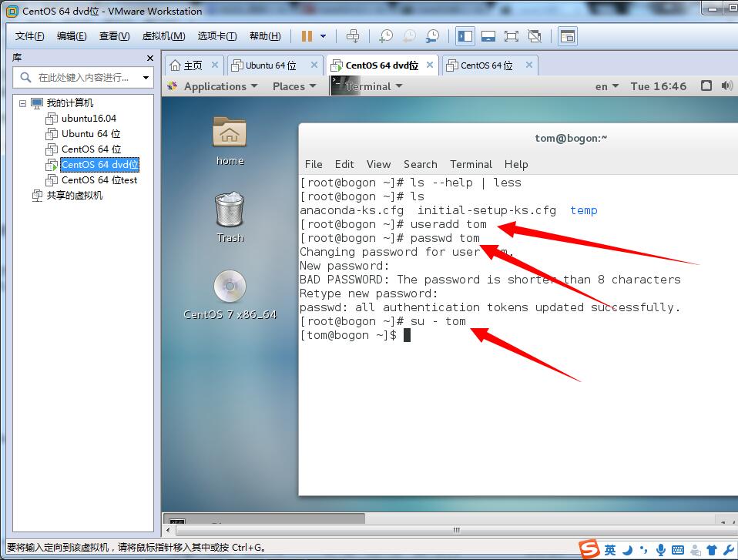Toggle Sogou 英 language mode
The image size is (738, 560).
point(610,550)
